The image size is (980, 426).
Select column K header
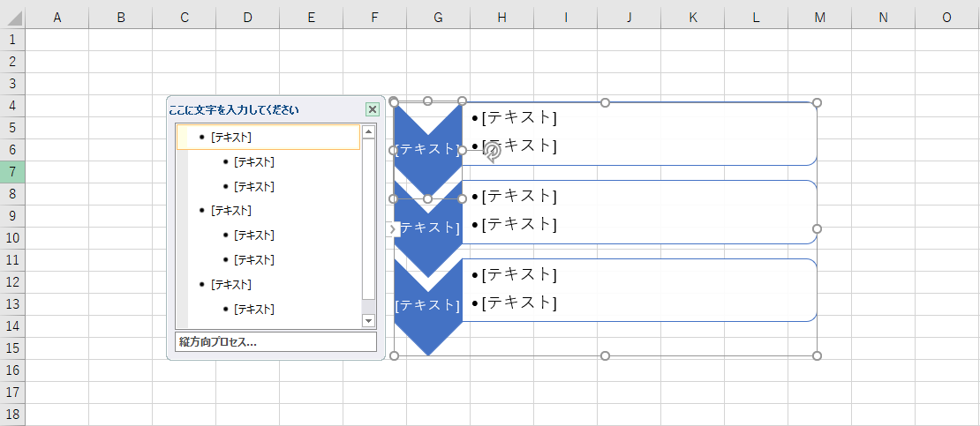(692, 18)
